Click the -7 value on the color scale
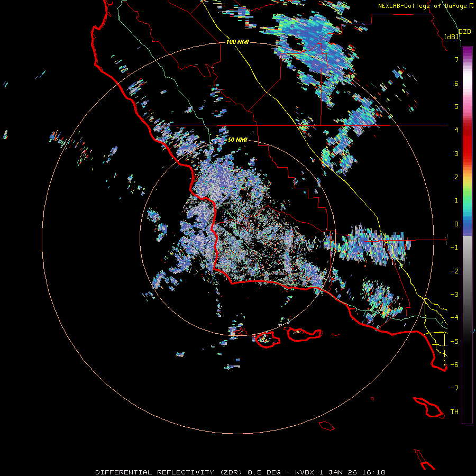The width and height of the screenshot is (476, 476). coord(454,388)
